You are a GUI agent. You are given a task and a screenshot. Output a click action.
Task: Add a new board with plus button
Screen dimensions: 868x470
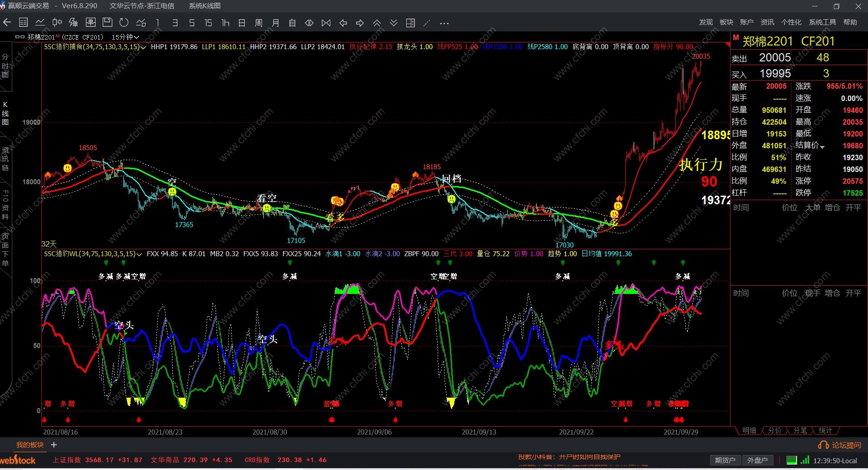click(54, 445)
